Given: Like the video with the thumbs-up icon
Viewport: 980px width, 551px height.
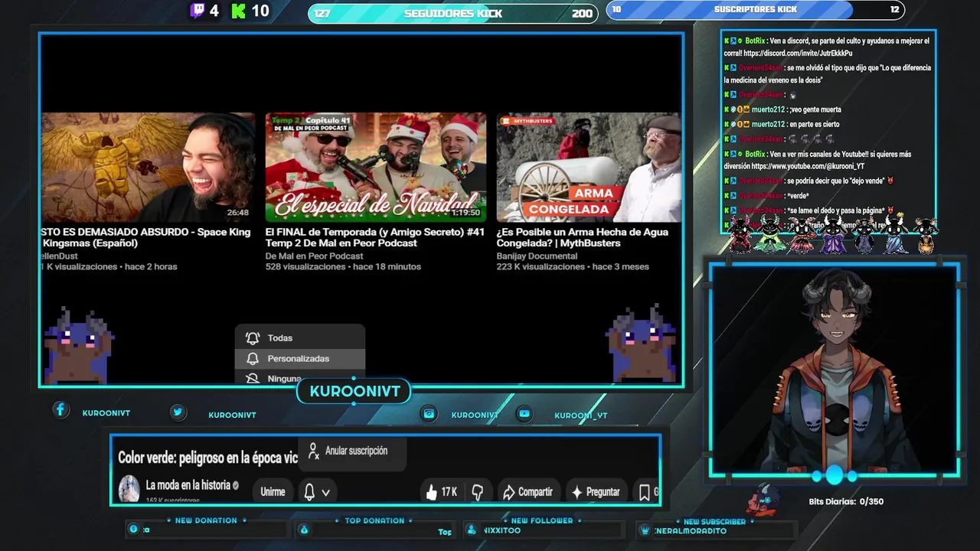Looking at the screenshot, I should coord(432,492).
